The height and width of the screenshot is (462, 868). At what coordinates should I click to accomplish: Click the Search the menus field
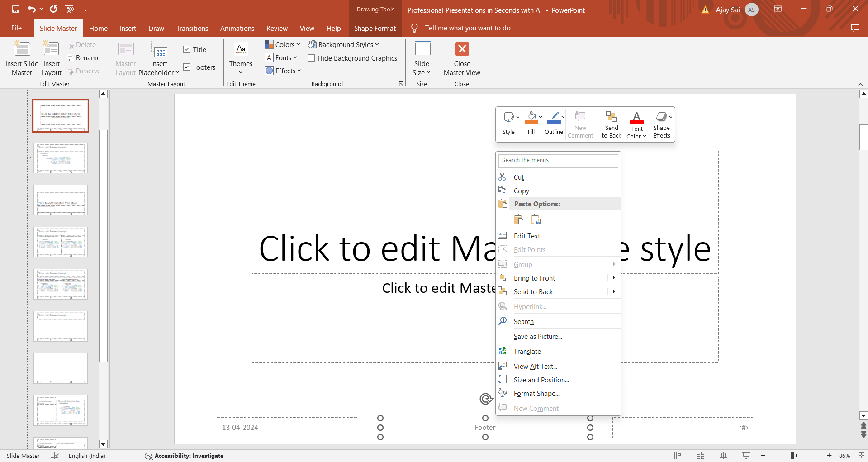(x=558, y=160)
